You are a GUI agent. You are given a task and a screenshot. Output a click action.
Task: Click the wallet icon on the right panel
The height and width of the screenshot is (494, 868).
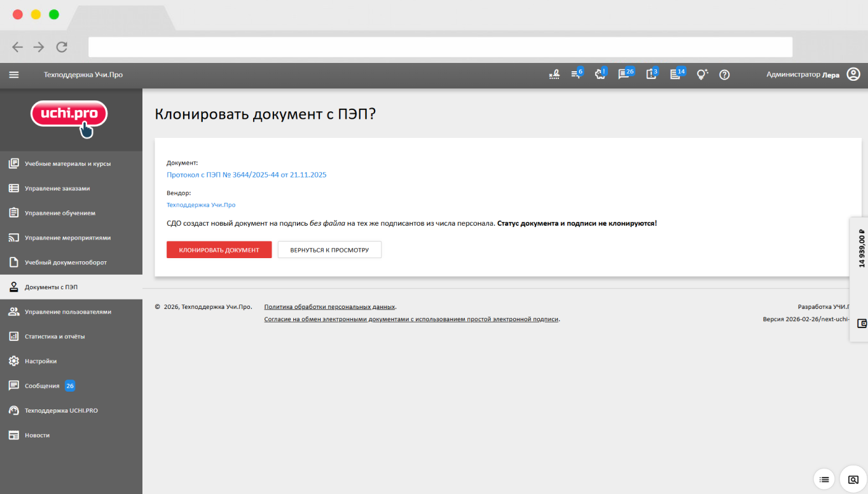(x=862, y=323)
